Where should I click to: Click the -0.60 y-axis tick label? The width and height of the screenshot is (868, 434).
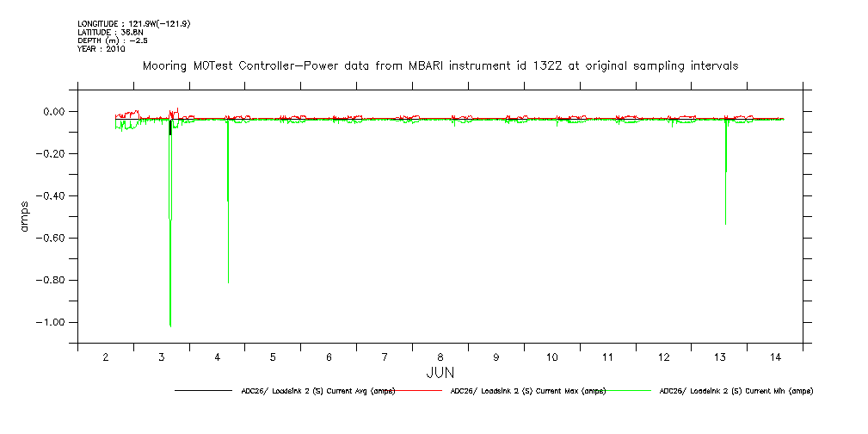tap(52, 239)
